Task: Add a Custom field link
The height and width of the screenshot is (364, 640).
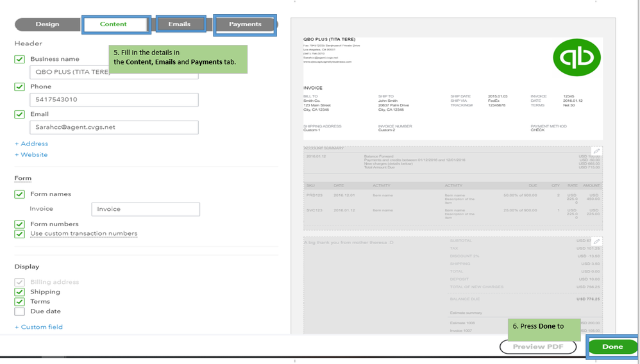Action: pyautogui.click(x=38, y=327)
